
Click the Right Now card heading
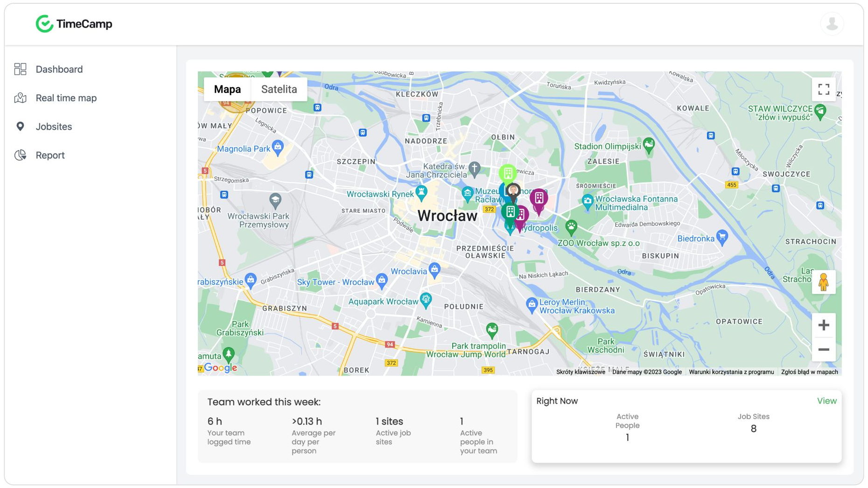coord(557,401)
